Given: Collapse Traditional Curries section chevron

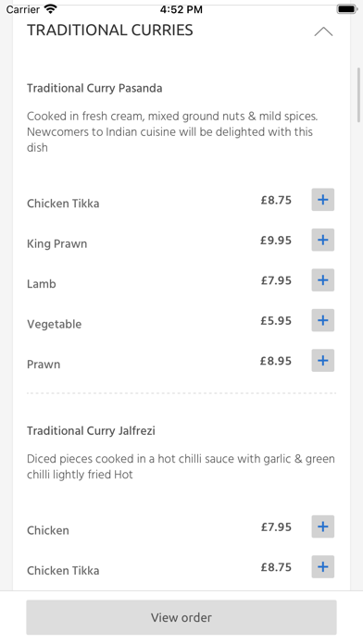Looking at the screenshot, I should pos(323,31).
